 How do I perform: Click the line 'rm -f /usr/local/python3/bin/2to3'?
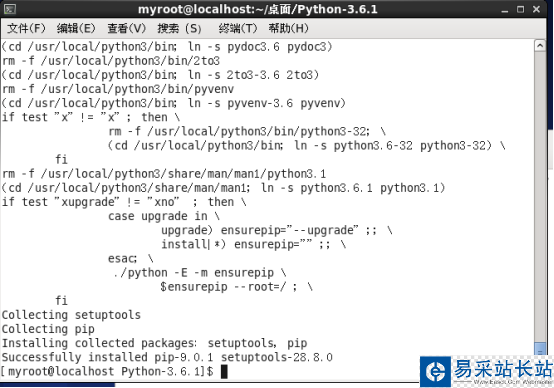coord(111,60)
